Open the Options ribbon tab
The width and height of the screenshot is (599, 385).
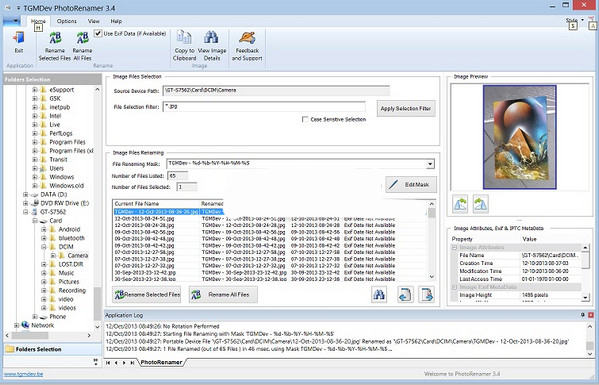coord(66,21)
